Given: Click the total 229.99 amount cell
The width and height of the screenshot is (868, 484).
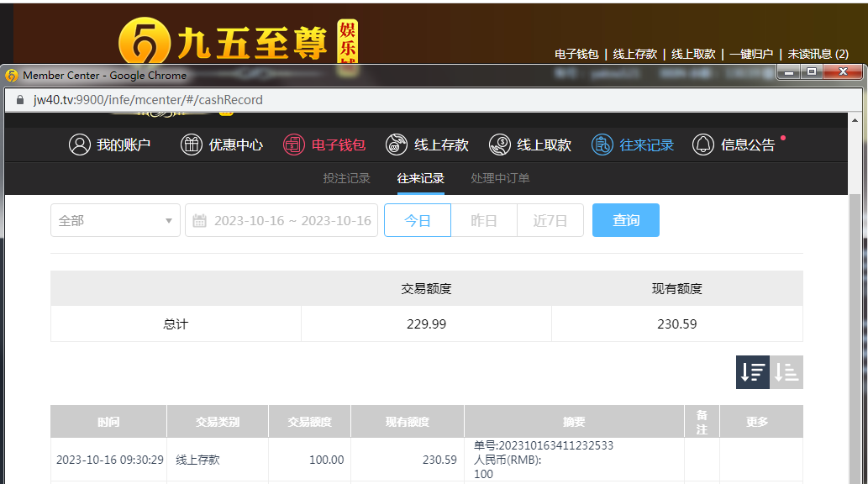Looking at the screenshot, I should pos(426,324).
